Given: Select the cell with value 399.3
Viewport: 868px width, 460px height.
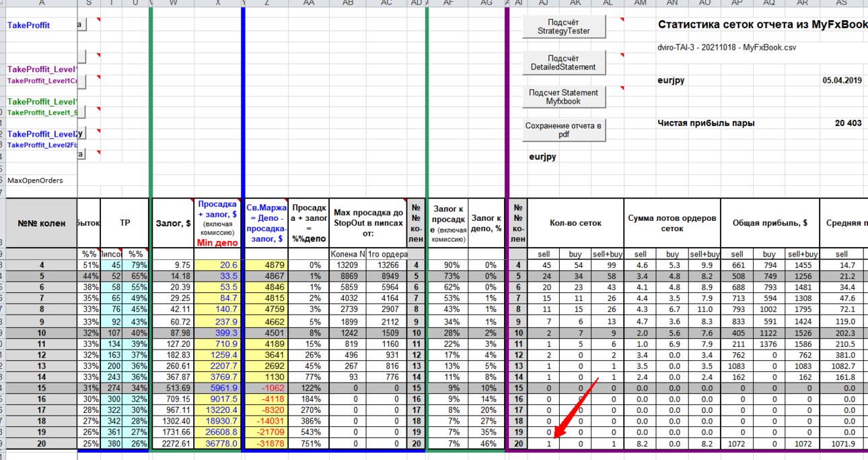Looking at the screenshot, I should (x=219, y=333).
